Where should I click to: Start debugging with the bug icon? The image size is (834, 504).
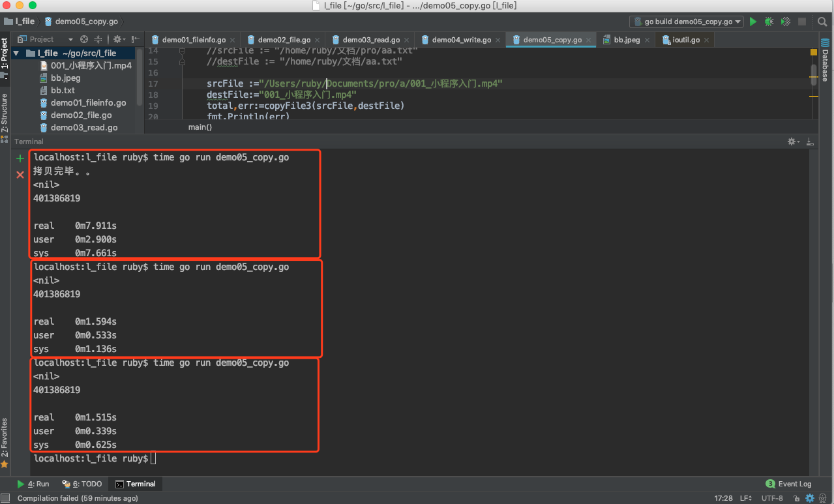click(x=769, y=22)
